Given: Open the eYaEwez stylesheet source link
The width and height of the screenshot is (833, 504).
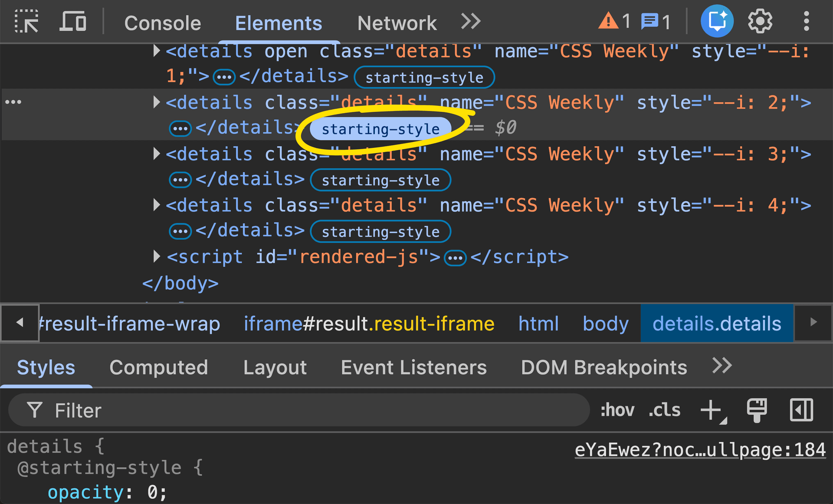Looking at the screenshot, I should (699, 449).
